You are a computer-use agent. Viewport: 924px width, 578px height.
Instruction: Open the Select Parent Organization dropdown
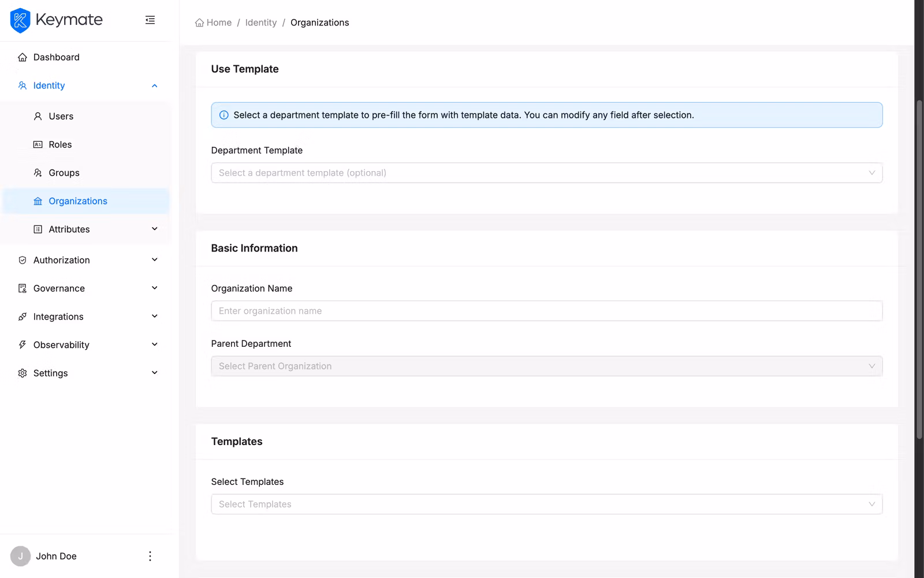pos(546,365)
